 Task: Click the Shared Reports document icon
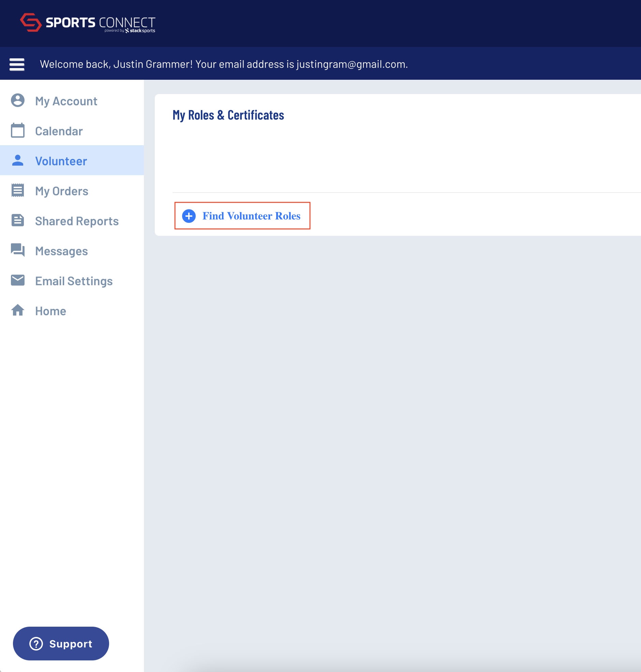[18, 220]
